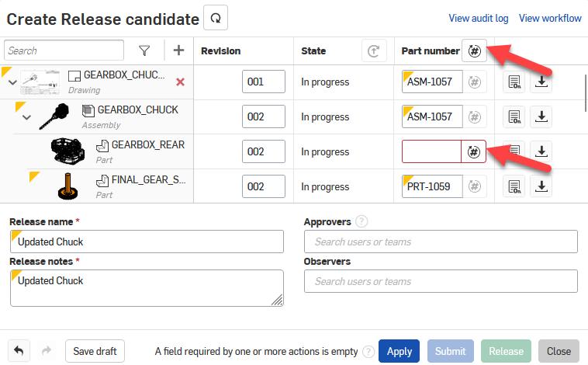Viewport: 588px width, 365px height.
Task: Generate part number for GEARBOX_REAR row
Action: [x=473, y=151]
